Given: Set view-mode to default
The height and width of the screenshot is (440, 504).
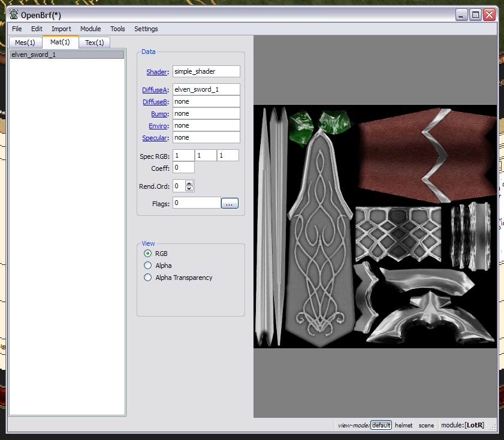Looking at the screenshot, I should coord(381,425).
